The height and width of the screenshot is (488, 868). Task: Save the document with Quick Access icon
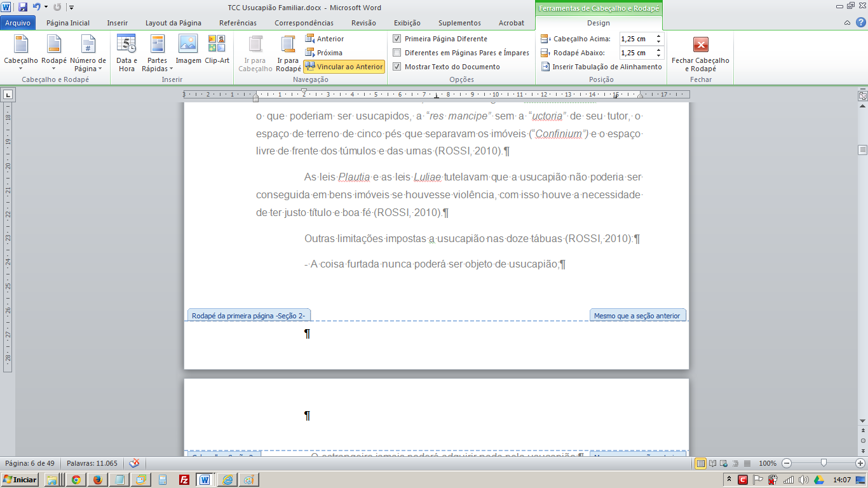pyautogui.click(x=23, y=7)
